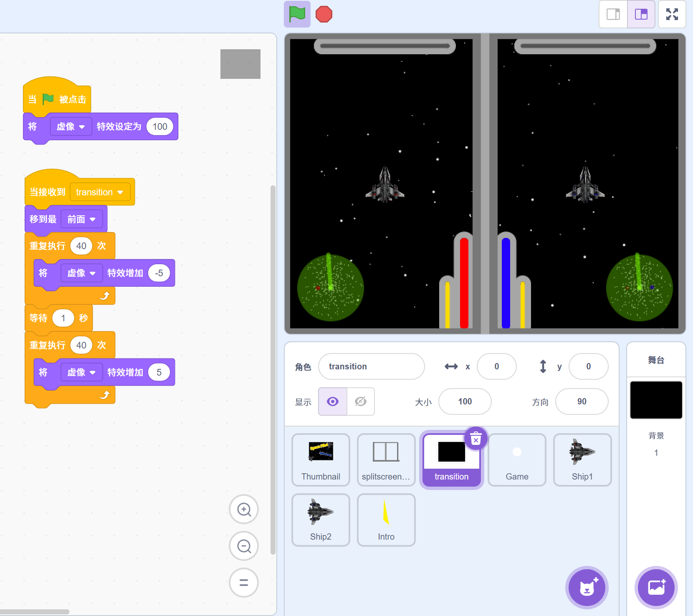Switch to small stage layout

pyautogui.click(x=613, y=14)
